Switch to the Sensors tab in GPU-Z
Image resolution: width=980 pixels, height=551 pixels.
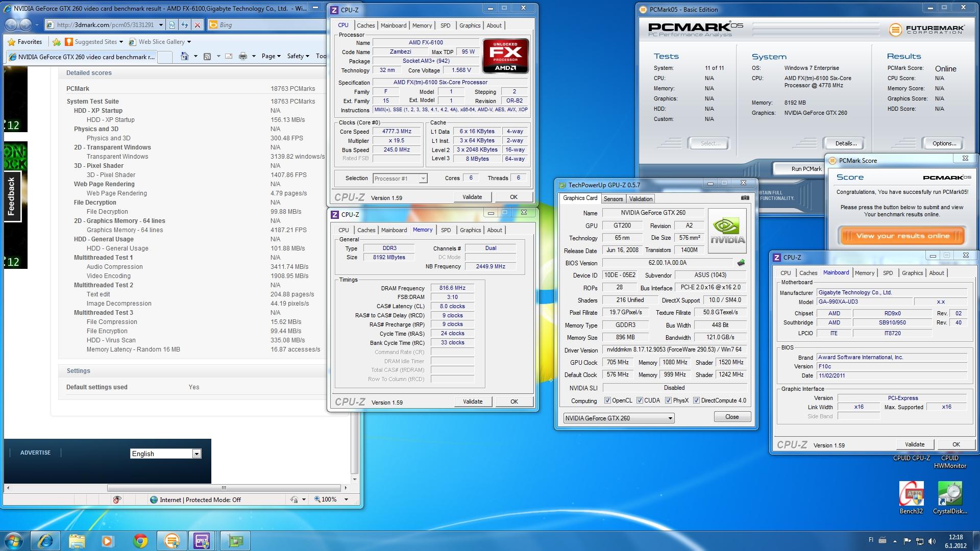(613, 199)
